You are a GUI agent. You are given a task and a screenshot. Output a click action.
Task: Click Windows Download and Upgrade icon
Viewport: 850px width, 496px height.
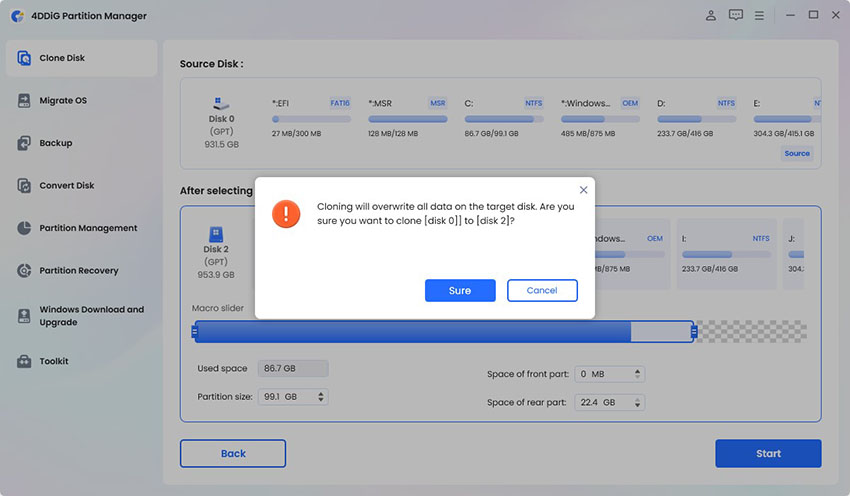[x=24, y=316]
